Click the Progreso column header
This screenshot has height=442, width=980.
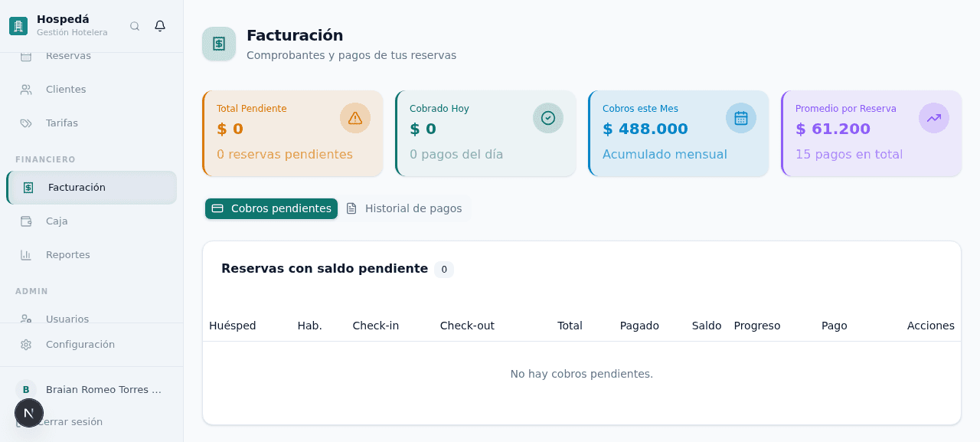click(x=757, y=326)
